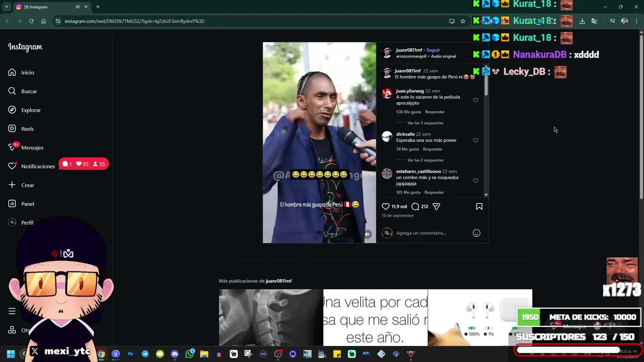Click install app icon in address bar
Screen dimensions: 644x362
(x=452, y=21)
